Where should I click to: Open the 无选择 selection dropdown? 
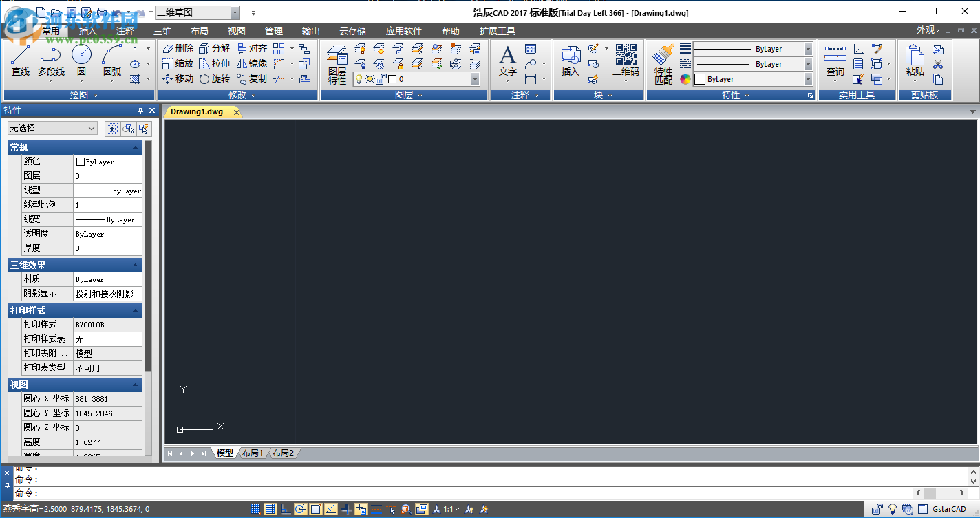(53, 128)
